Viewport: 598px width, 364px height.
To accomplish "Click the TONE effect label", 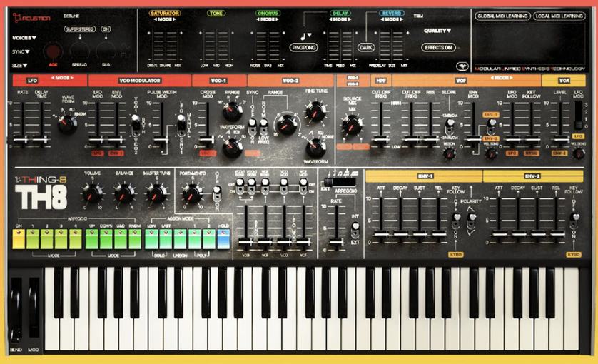I will tap(216, 13).
